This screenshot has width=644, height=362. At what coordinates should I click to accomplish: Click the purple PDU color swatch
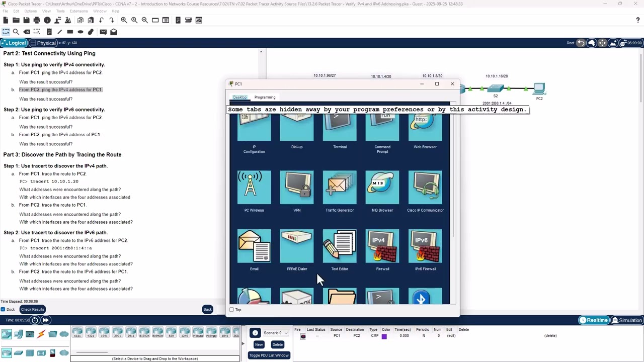coord(384,336)
